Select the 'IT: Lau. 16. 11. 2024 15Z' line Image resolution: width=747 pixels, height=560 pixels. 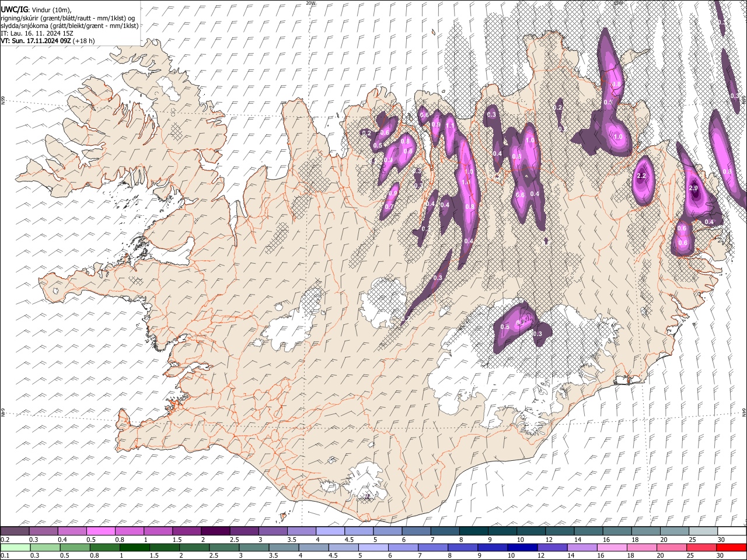pyautogui.click(x=37, y=33)
